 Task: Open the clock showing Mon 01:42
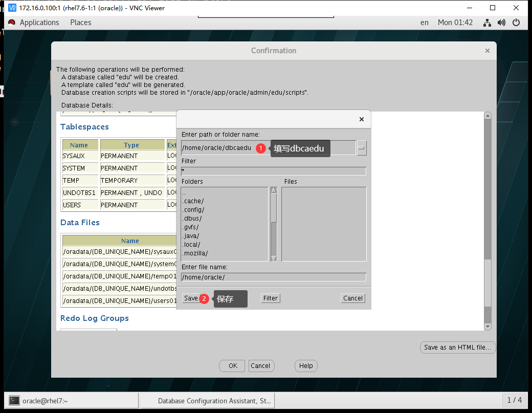[455, 23]
